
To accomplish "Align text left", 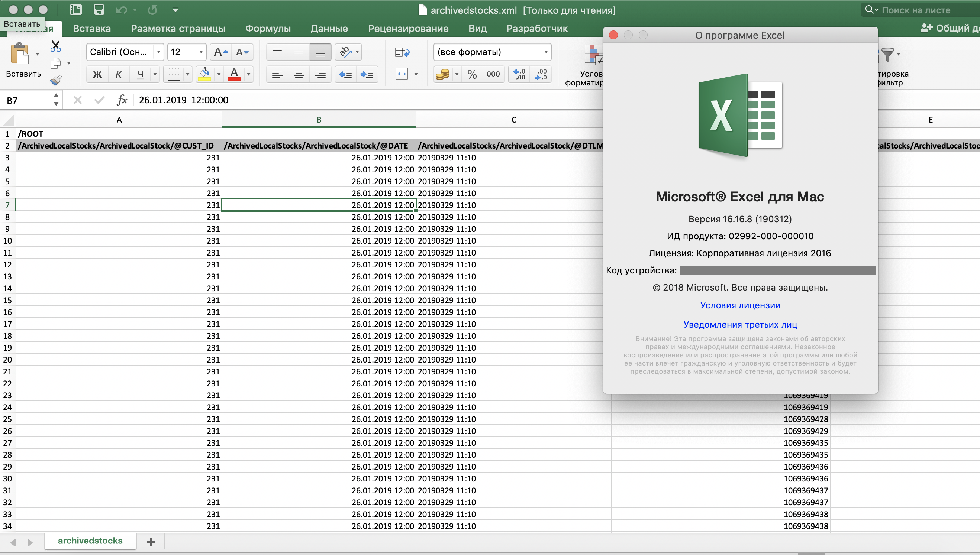I will [x=277, y=74].
